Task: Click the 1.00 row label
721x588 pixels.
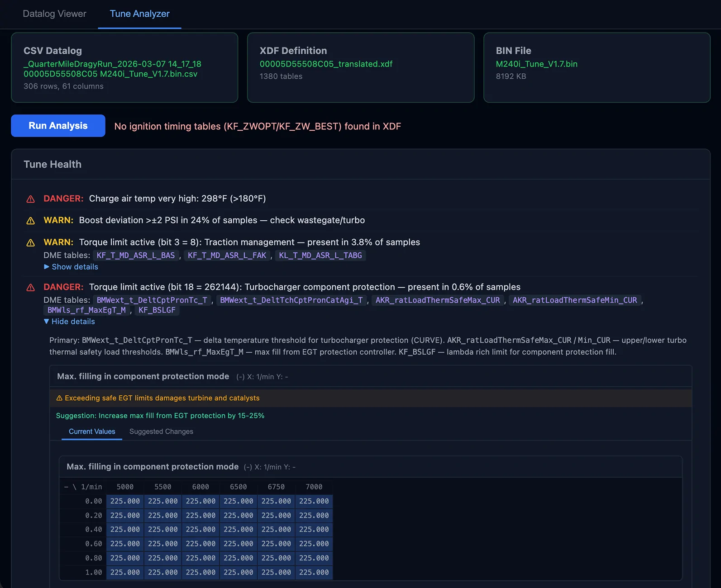Action: (x=94, y=573)
